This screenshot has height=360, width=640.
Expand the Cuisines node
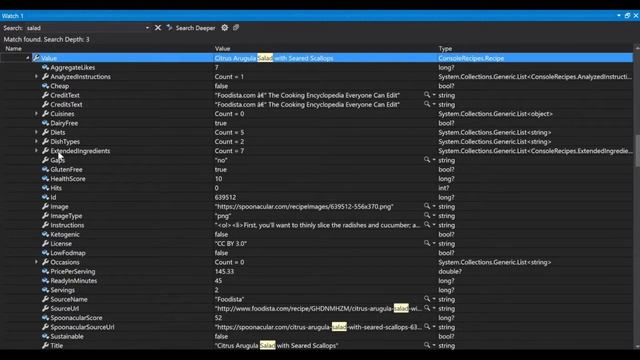coord(36,113)
